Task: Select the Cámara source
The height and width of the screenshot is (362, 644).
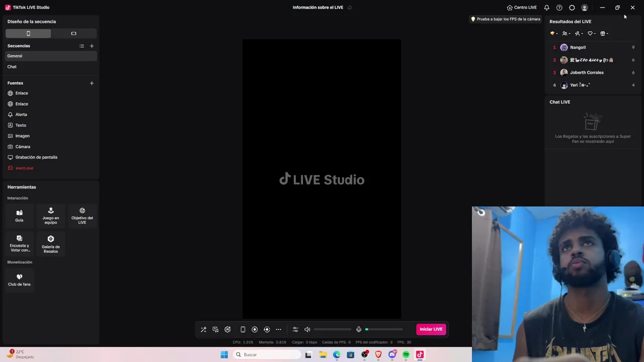Action: (x=50, y=146)
